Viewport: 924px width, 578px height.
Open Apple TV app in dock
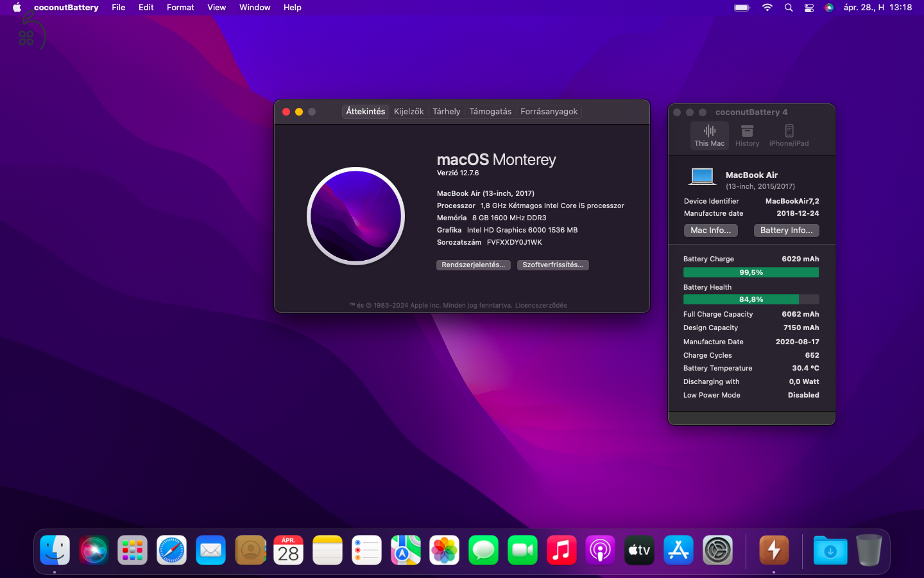pos(639,550)
